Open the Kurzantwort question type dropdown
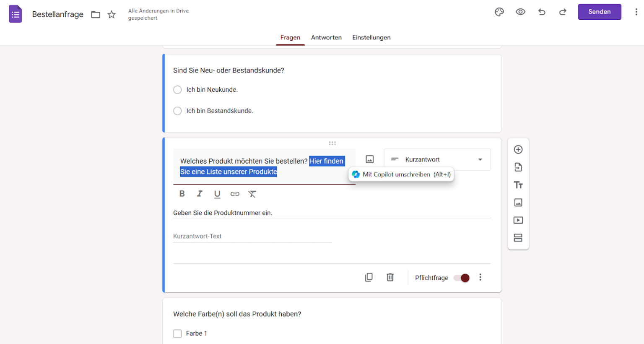The height and width of the screenshot is (344, 644). pyautogui.click(x=437, y=159)
